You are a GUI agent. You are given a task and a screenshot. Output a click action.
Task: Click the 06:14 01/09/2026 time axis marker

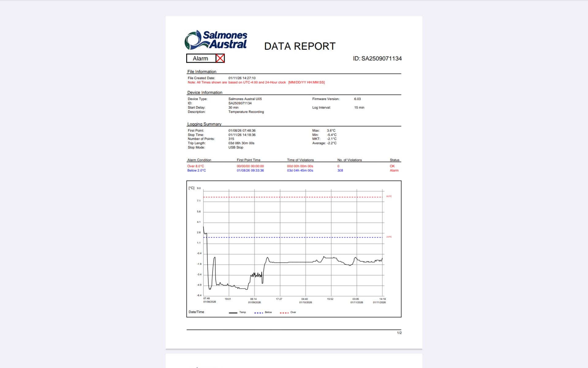point(254,301)
